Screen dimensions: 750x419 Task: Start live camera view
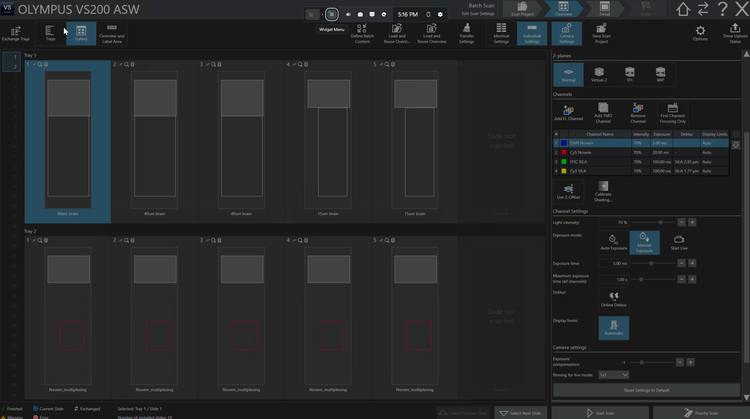pos(679,240)
